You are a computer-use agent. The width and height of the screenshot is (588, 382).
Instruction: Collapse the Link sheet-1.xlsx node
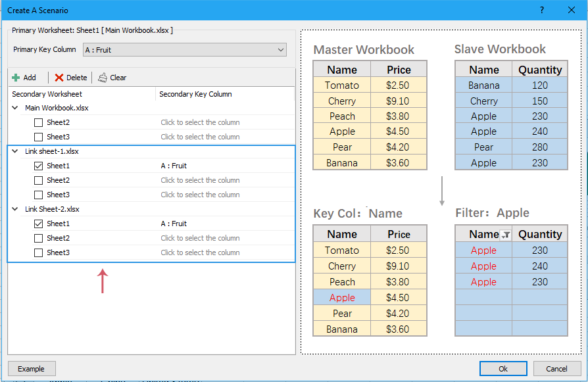click(x=14, y=151)
